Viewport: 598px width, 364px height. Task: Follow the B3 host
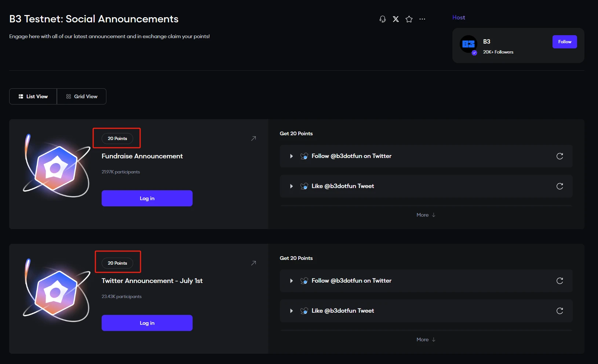[564, 42]
